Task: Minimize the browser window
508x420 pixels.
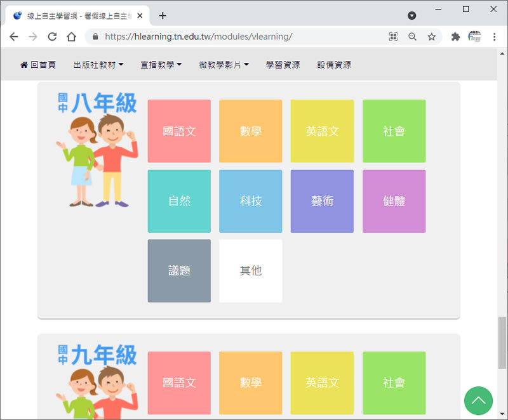Action: point(438,9)
